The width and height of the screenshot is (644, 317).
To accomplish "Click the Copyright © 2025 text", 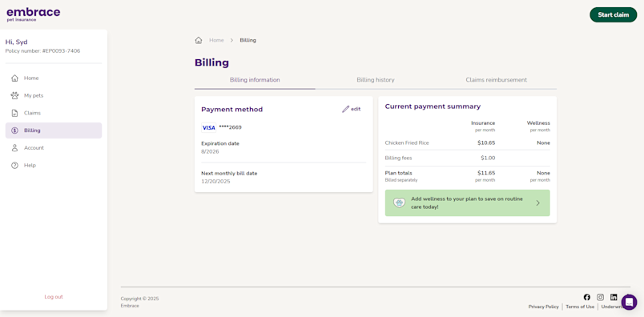I will click(x=139, y=299).
